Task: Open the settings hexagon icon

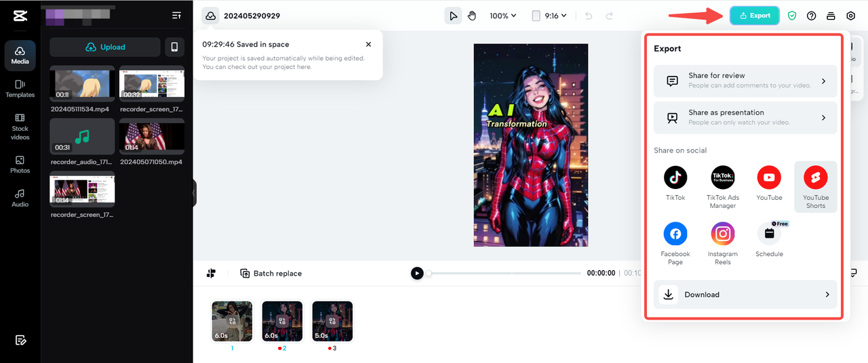Action: [x=851, y=16]
